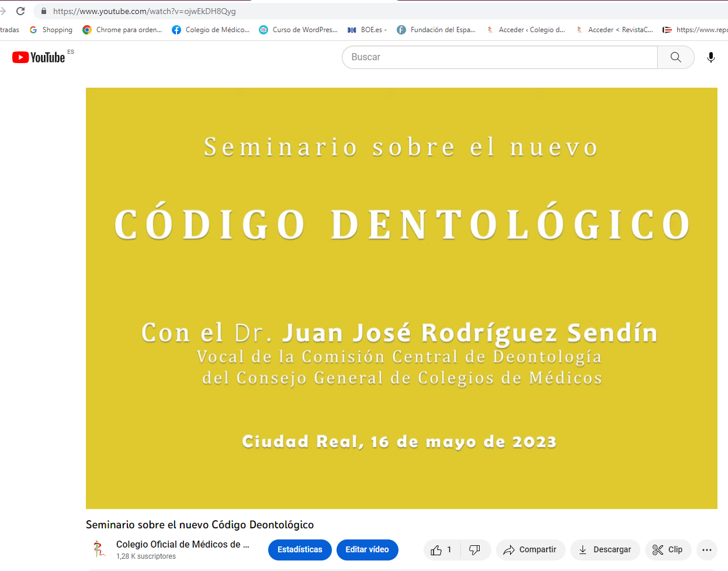Create a Clip with scissors button
728x571 pixels.
pyautogui.click(x=667, y=550)
